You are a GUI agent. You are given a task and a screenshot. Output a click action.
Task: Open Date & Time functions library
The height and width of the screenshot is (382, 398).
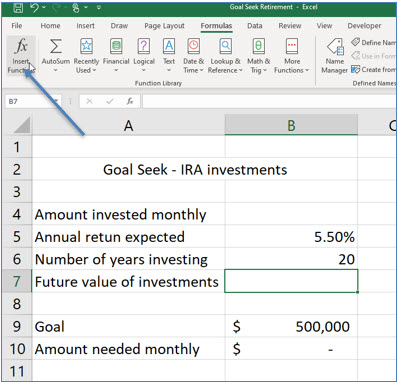click(193, 55)
